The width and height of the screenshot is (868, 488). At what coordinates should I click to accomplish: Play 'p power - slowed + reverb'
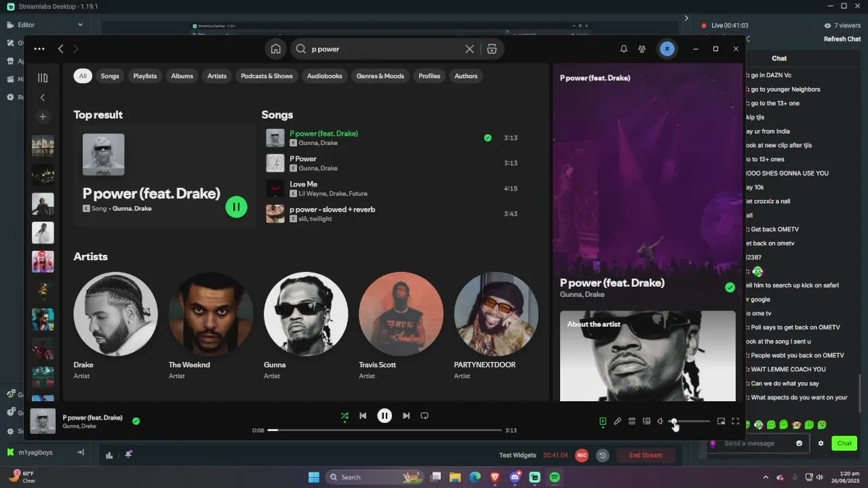[400, 213]
